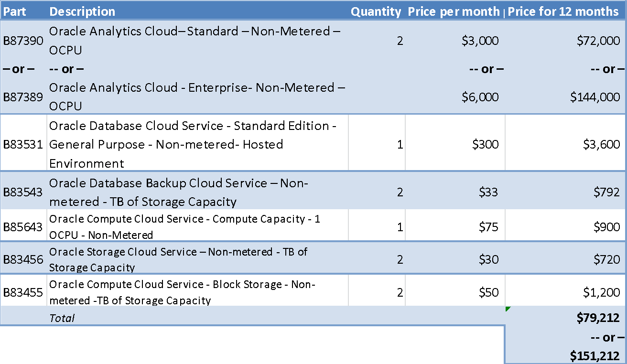Click quantity cell for B83456
This screenshot has width=627, height=364.
[x=400, y=259]
